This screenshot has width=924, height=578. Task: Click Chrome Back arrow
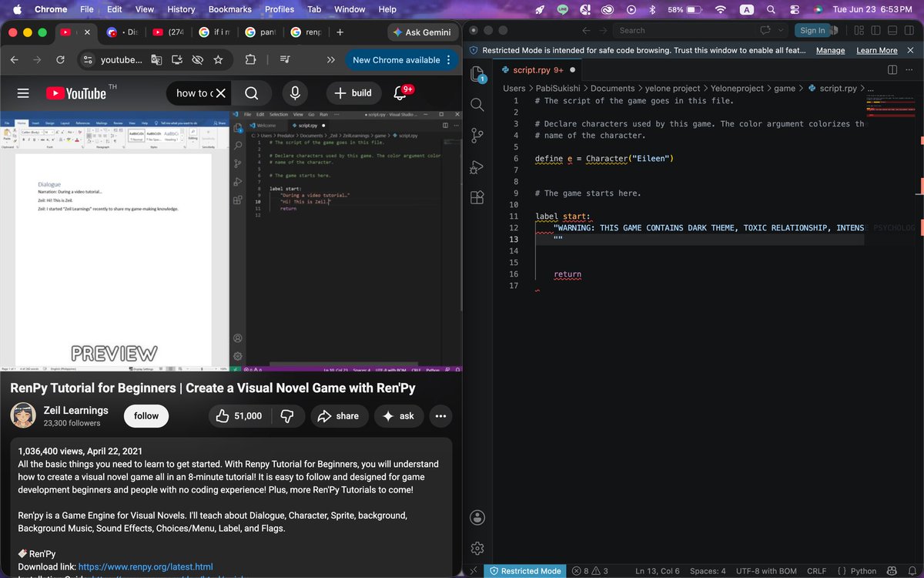click(14, 60)
